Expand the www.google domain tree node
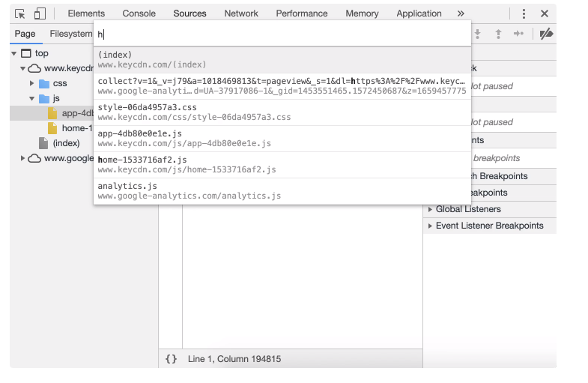This screenshot has width=588, height=383. pyautogui.click(x=23, y=158)
